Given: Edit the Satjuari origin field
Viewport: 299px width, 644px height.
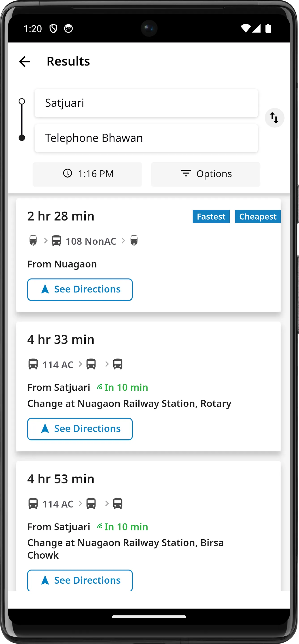Looking at the screenshot, I should [146, 103].
